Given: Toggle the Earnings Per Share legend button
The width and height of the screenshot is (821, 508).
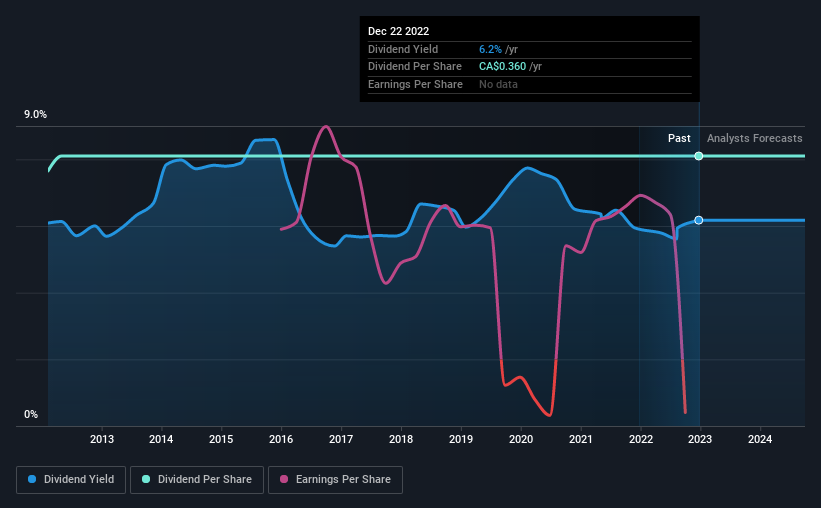Looking at the screenshot, I should tap(335, 480).
